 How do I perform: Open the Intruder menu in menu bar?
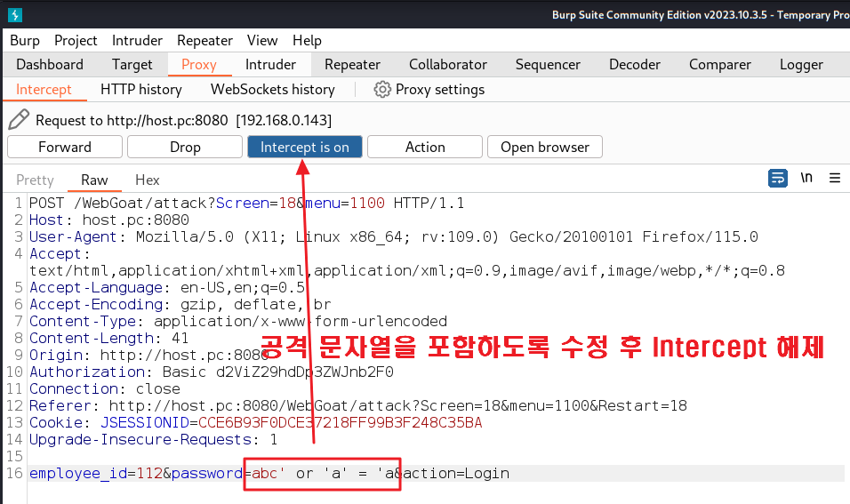tap(137, 41)
